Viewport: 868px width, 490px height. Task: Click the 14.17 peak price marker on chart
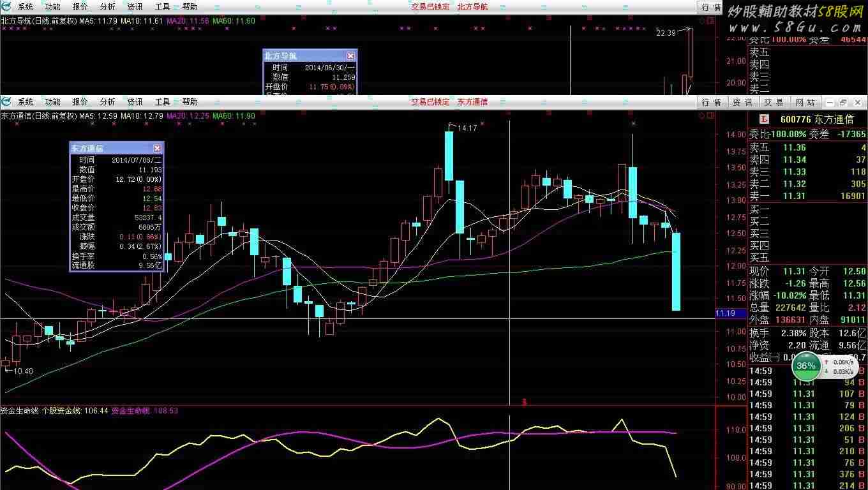tap(467, 128)
